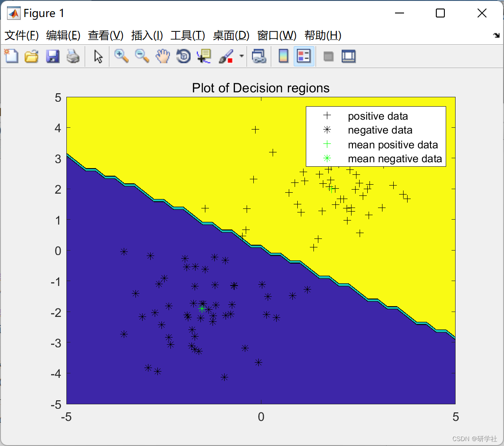Open the 文件(F) menu
The image size is (504, 446).
(x=22, y=35)
